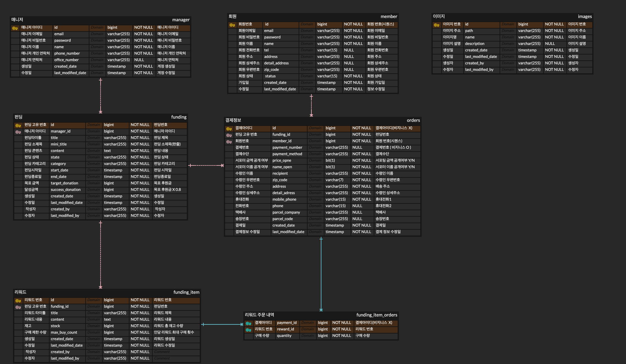Viewport: 626px width, 364px height.
Task: Click the category column in funding table
Action: 58,164
